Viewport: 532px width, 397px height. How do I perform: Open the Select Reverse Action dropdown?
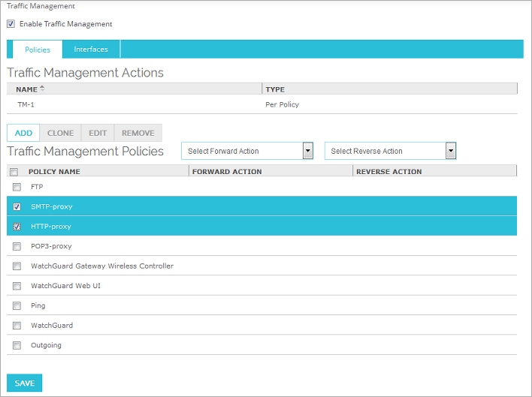(450, 151)
